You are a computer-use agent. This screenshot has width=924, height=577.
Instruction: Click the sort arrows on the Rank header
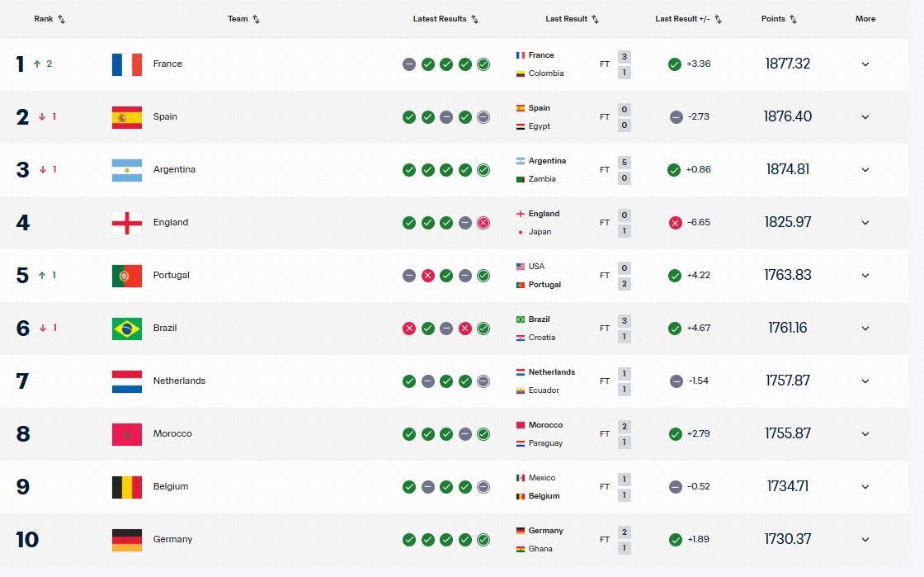[x=60, y=18]
